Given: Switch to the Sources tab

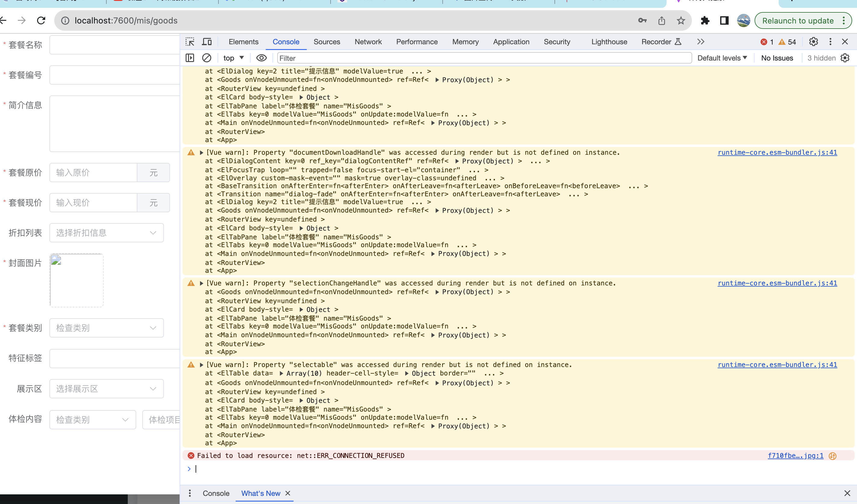Looking at the screenshot, I should coord(327,42).
